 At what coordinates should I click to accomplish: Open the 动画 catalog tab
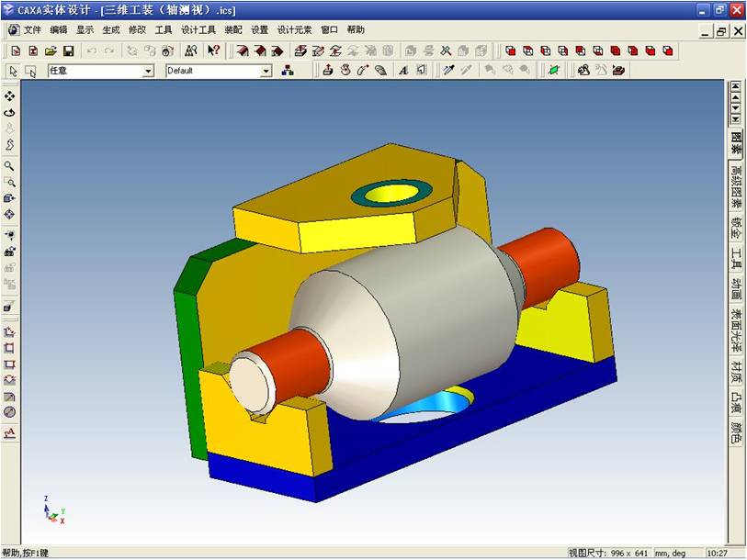pyautogui.click(x=736, y=290)
